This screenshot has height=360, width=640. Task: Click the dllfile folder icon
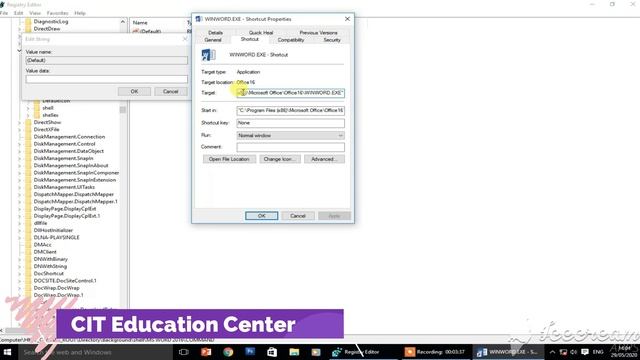[28, 223]
